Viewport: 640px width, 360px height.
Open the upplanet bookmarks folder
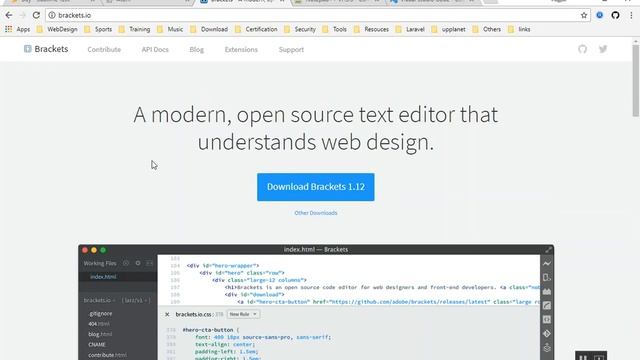click(x=448, y=29)
